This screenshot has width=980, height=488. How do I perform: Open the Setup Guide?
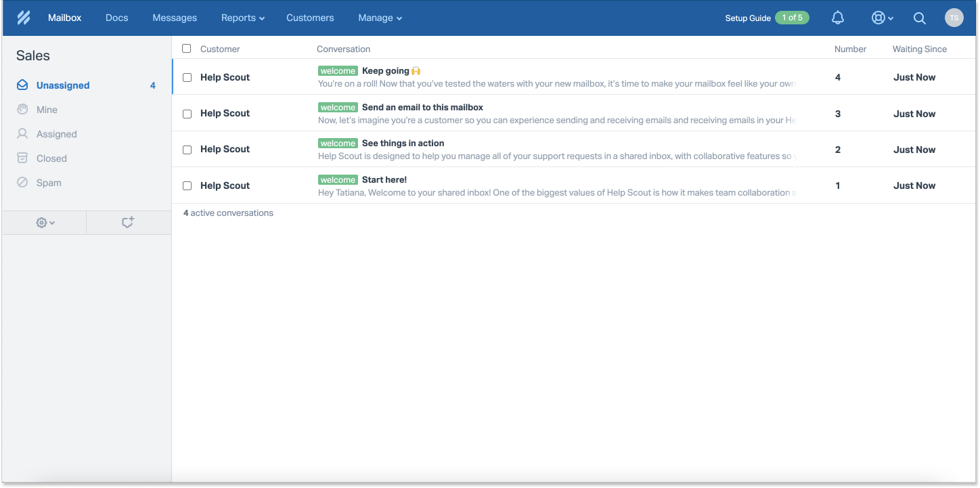[x=748, y=18]
